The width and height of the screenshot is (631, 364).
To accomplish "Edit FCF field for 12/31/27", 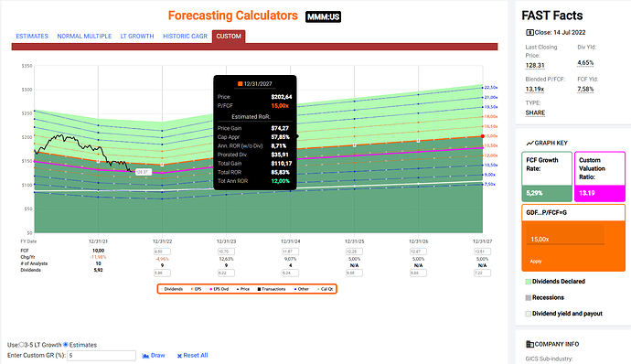I will 482,252.
